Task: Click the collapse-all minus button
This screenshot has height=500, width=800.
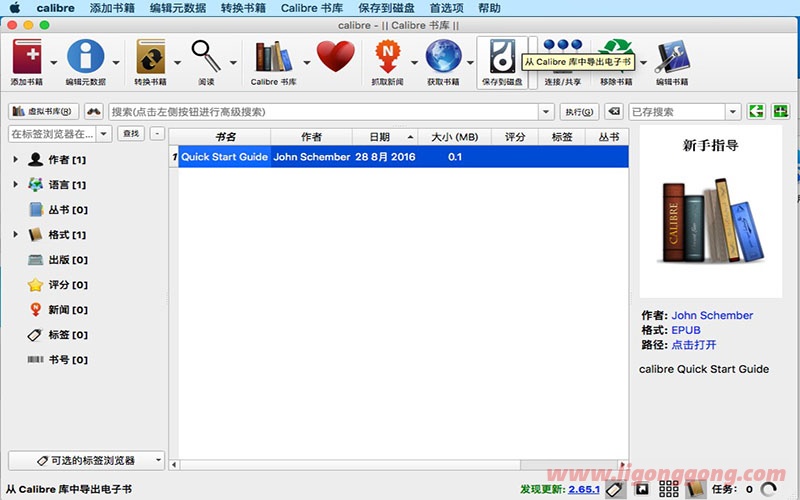Action: click(x=158, y=134)
